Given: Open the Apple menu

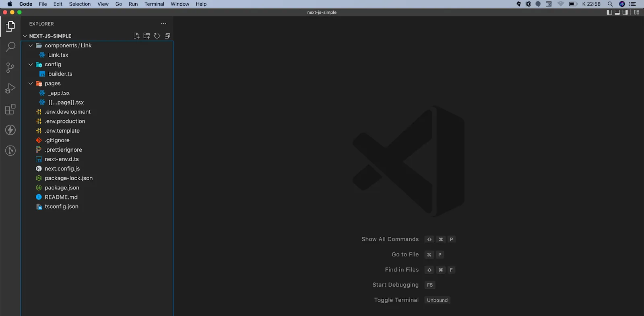Looking at the screenshot, I should (10, 4).
